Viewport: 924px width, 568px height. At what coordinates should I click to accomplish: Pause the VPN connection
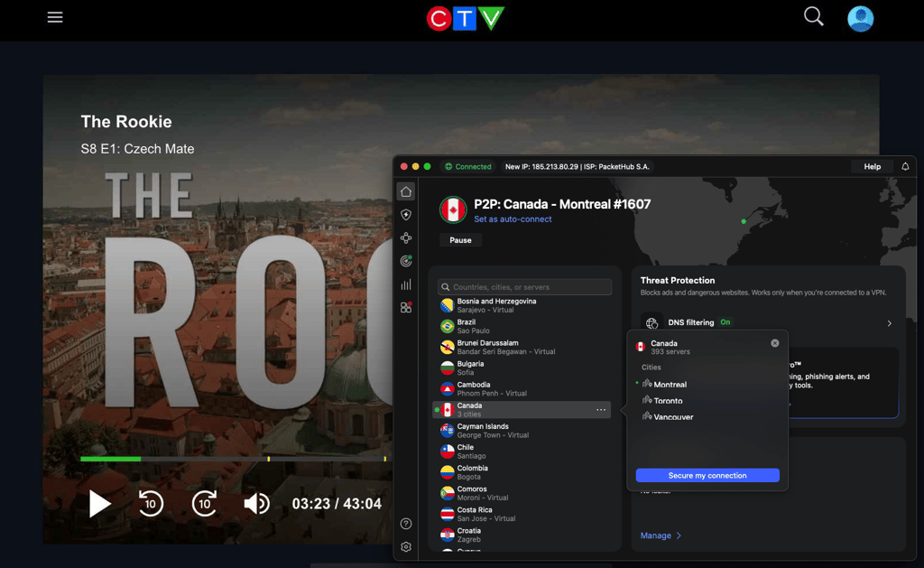pos(460,240)
